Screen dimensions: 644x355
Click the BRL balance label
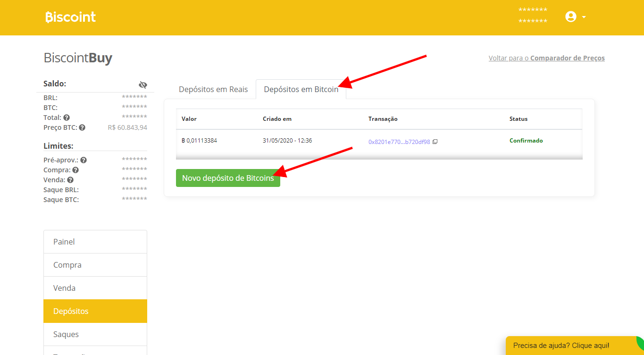coord(50,98)
